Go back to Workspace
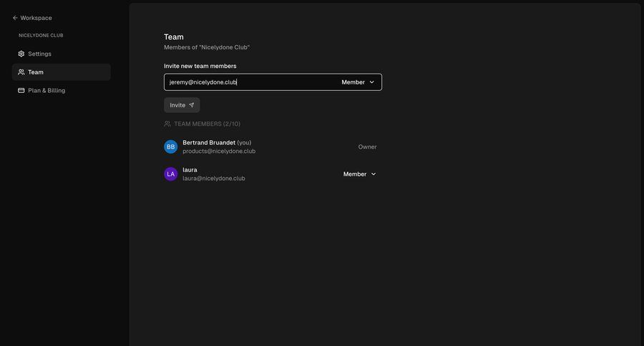The width and height of the screenshot is (644, 346). point(32,18)
